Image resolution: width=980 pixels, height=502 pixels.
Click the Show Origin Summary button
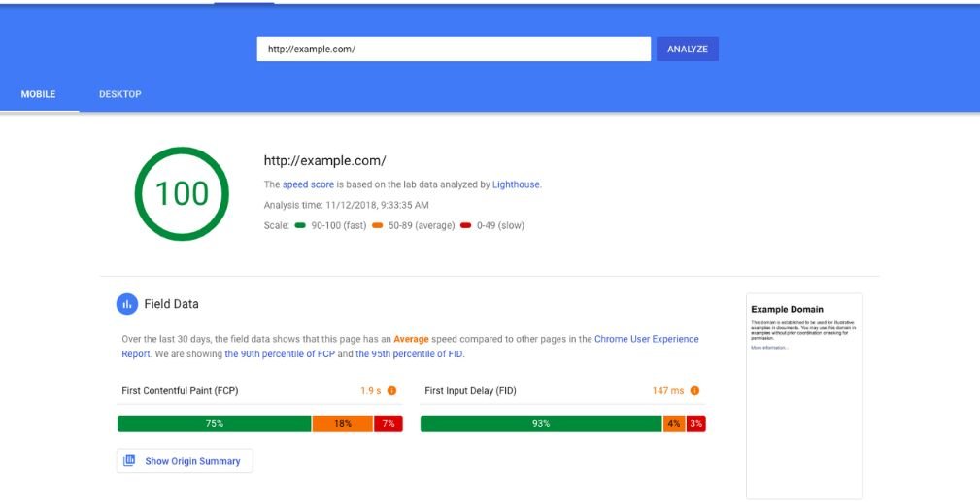point(185,461)
